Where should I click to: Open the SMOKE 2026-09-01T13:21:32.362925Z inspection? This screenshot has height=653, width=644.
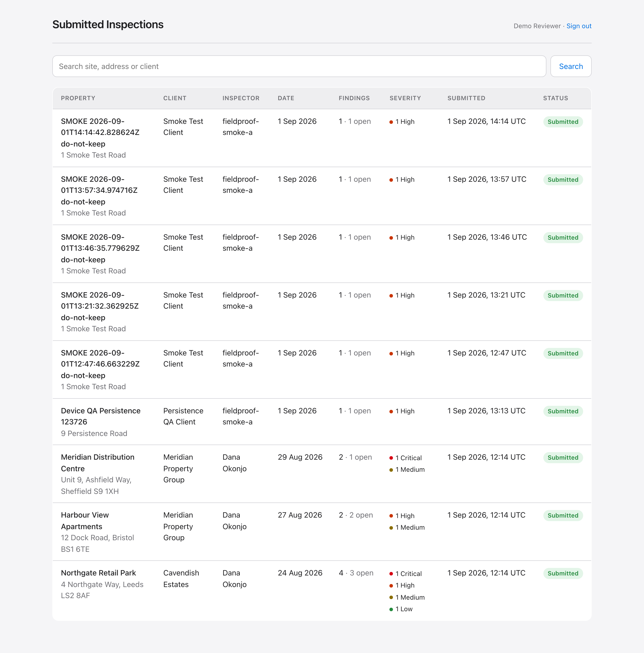click(100, 306)
